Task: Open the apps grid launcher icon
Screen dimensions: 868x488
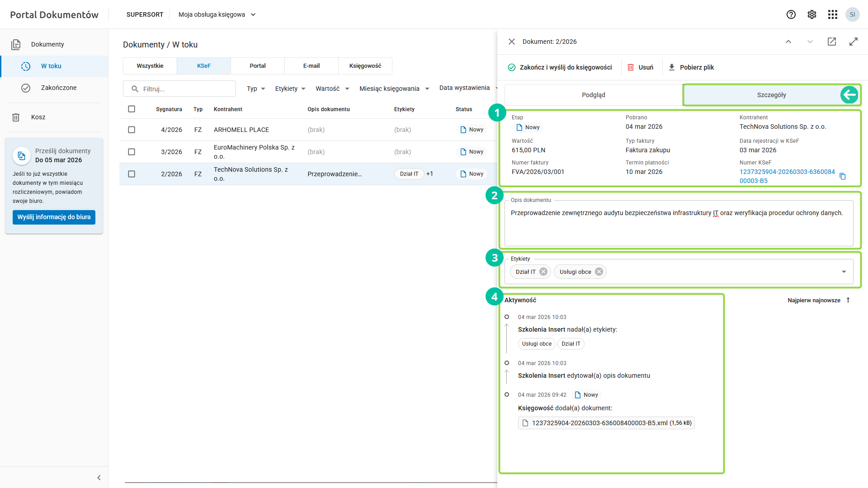Action: coord(832,14)
